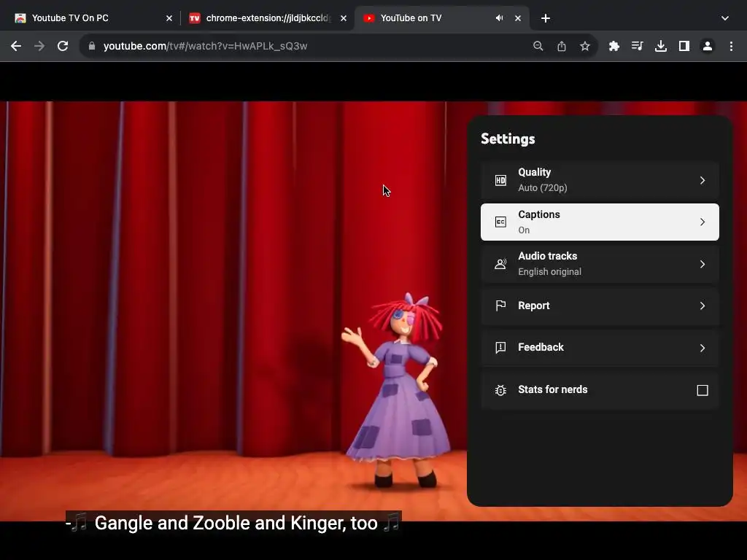Open the zoom magnifier in address bar
This screenshot has width=747, height=560.
tap(538, 46)
